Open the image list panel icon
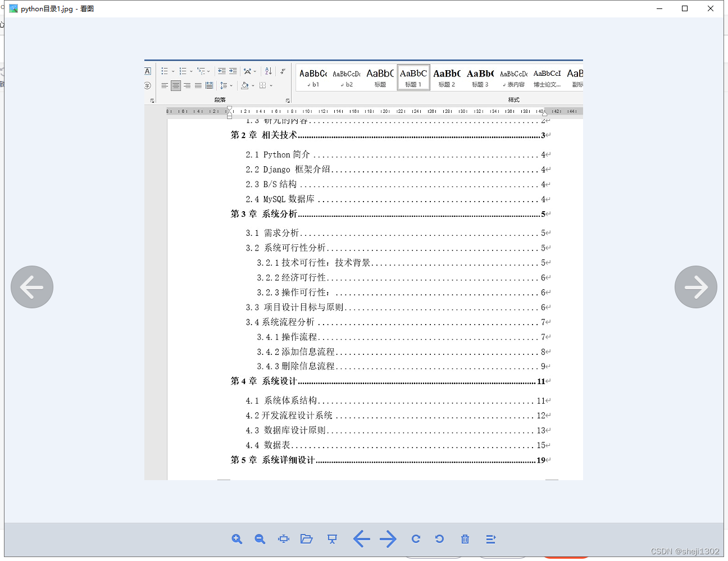This screenshot has width=728, height=561. [490, 539]
